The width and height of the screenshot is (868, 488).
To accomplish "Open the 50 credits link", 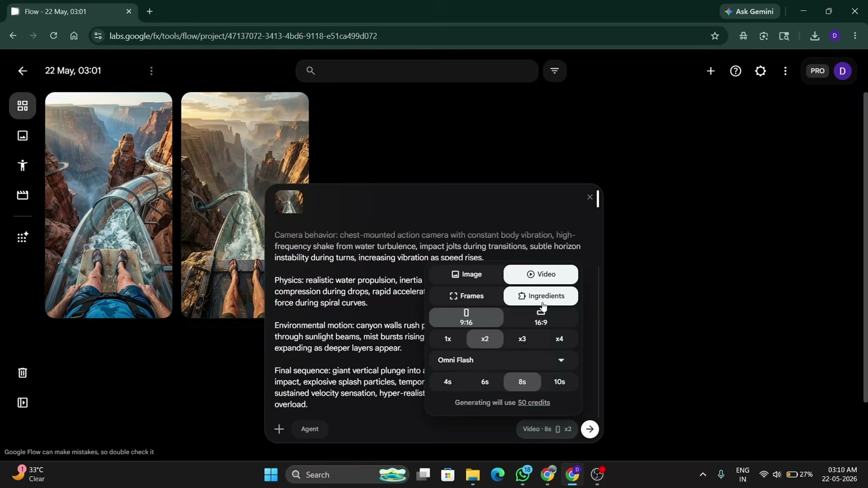I will (x=534, y=403).
